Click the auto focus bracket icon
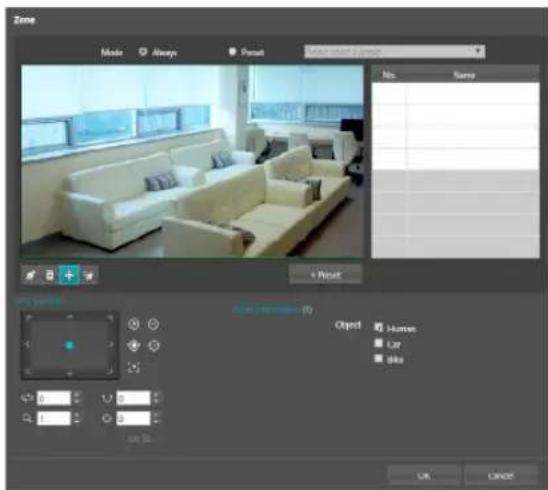 point(134,368)
